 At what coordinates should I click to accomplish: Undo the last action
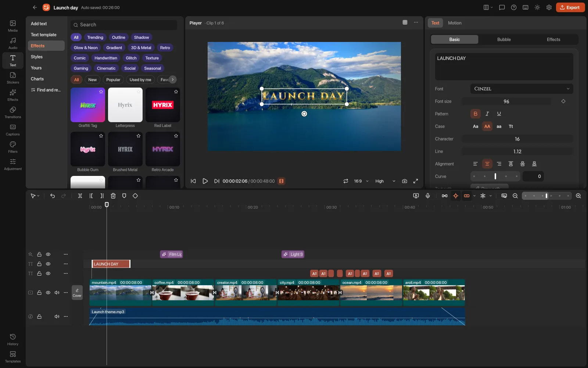[x=53, y=196]
